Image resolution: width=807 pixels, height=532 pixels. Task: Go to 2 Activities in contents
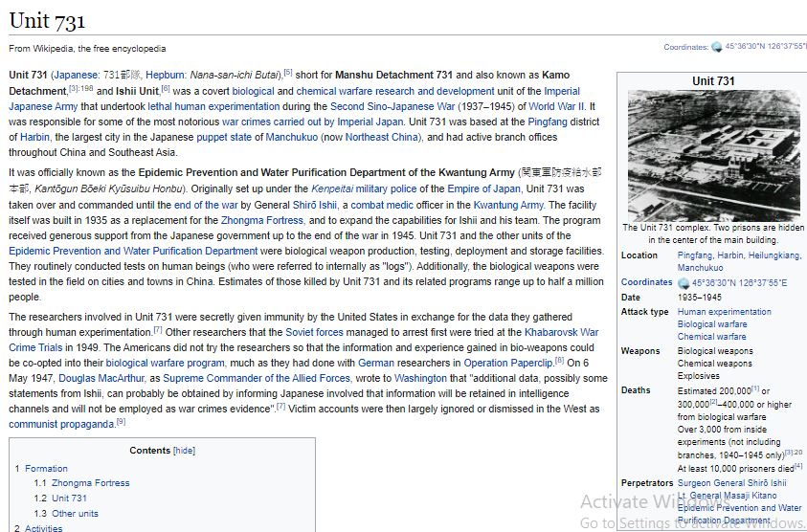(x=43, y=528)
